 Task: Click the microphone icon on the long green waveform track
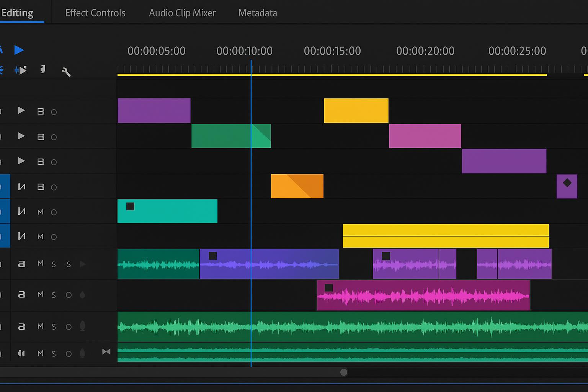[82, 326]
